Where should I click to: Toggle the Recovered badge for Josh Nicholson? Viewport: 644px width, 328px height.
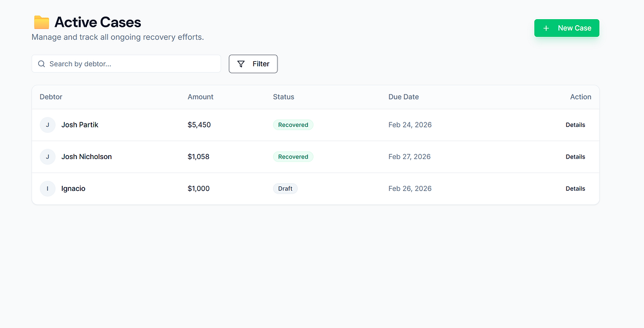pyautogui.click(x=293, y=157)
